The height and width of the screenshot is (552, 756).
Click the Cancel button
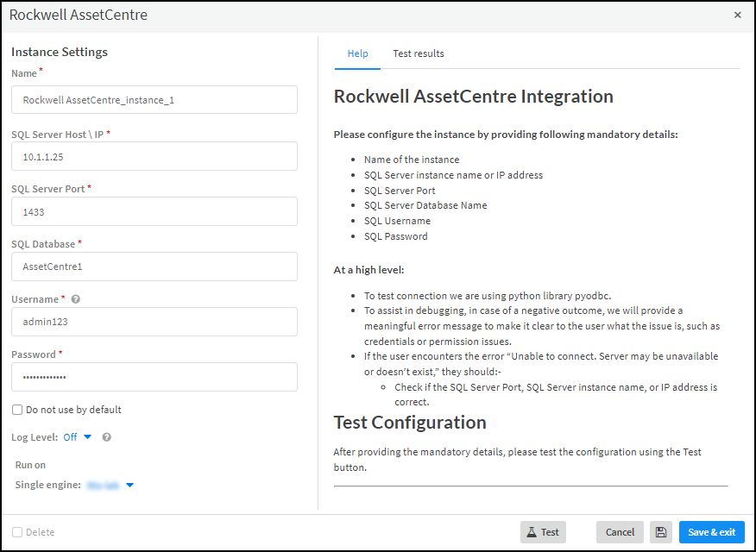click(620, 532)
